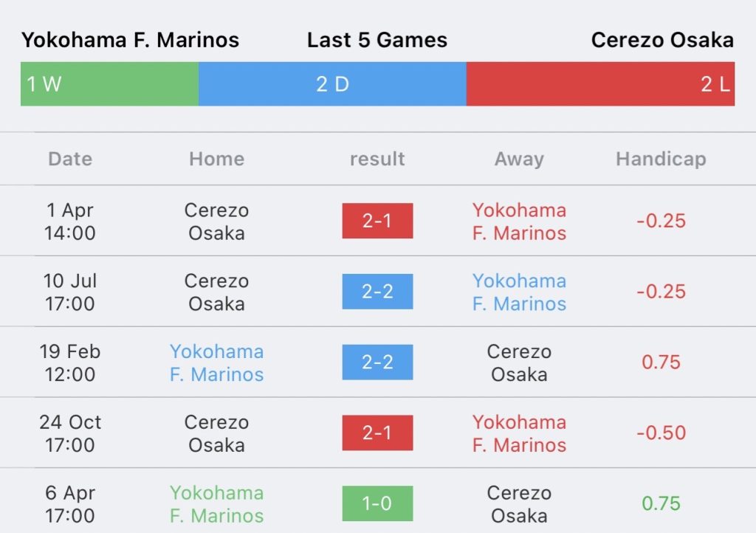The width and height of the screenshot is (756, 533).
Task: Select the Away column header
Action: (519, 159)
